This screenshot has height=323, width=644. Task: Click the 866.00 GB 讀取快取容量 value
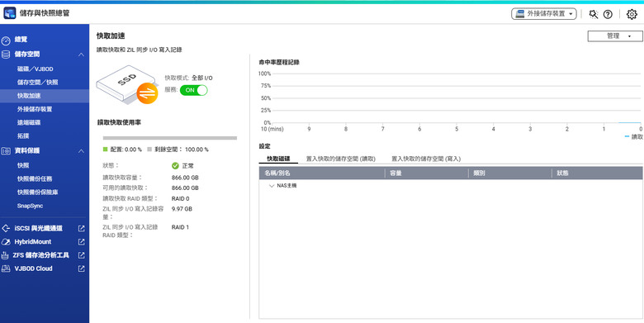point(185,178)
